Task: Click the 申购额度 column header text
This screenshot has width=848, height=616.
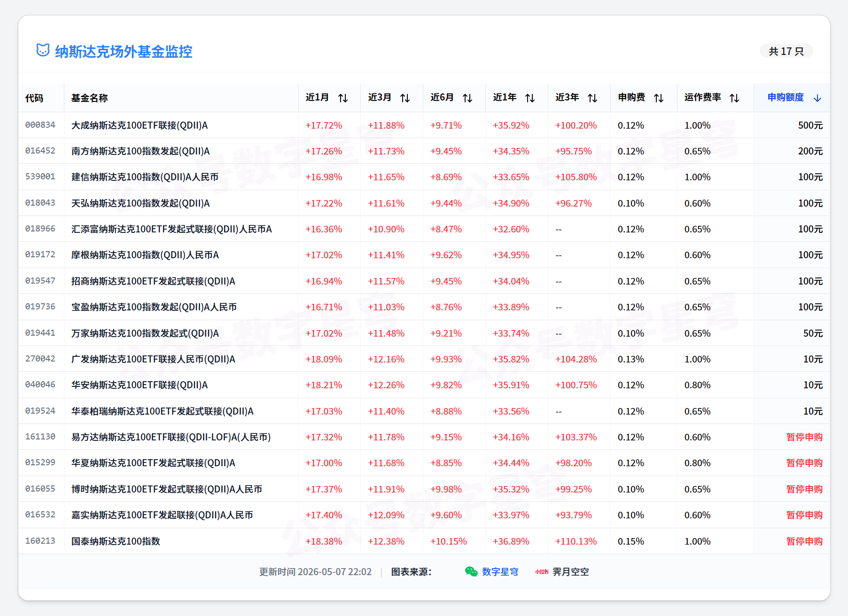Action: (786, 97)
